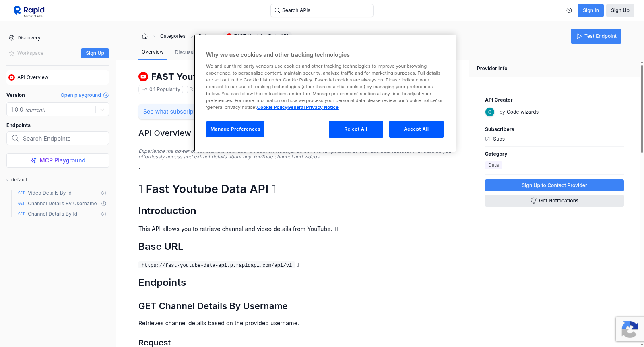Viewport: 644px width, 347px height.
Task: Click the search icon in Search APIs
Action: click(277, 10)
